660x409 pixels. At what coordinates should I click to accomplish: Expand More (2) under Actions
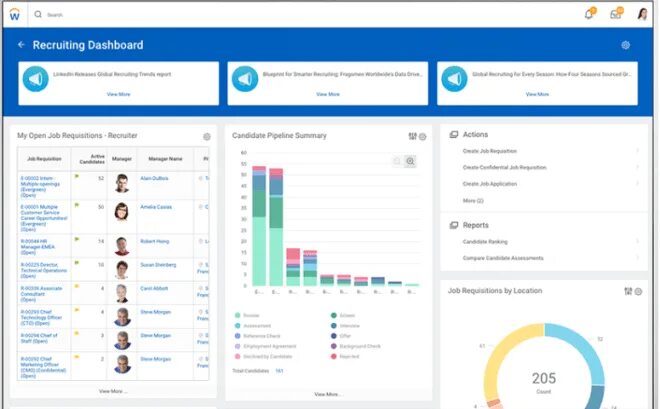tap(473, 201)
